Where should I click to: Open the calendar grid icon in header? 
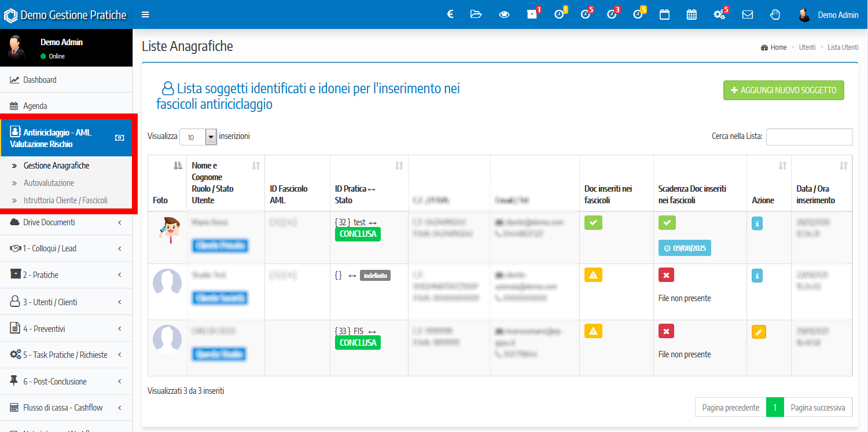click(x=692, y=14)
